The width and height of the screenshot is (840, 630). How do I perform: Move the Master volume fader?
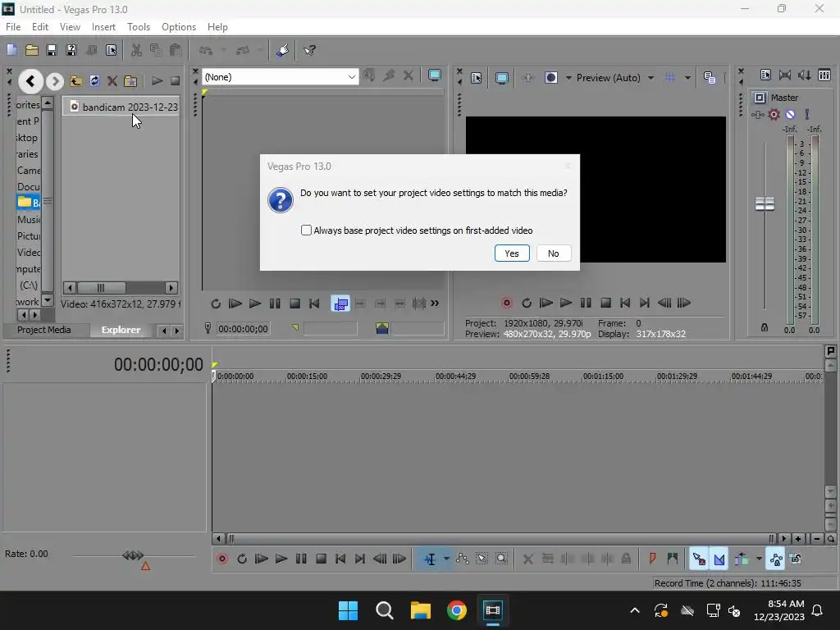click(x=765, y=204)
